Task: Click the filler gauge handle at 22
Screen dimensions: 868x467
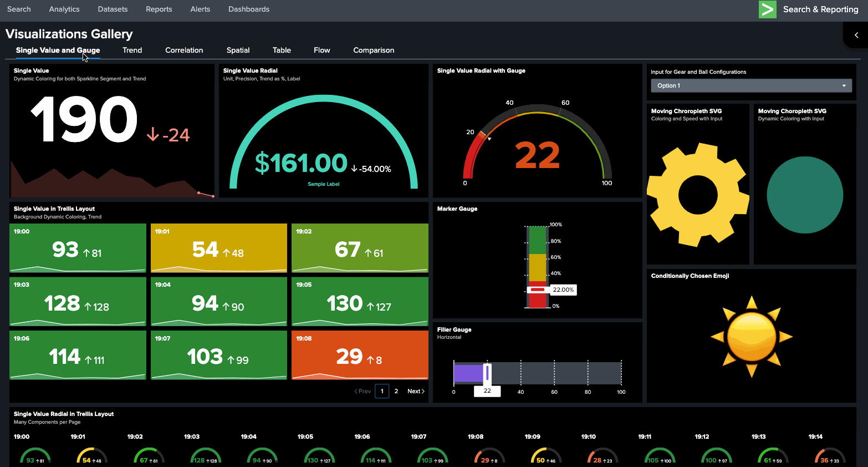Action: point(487,373)
